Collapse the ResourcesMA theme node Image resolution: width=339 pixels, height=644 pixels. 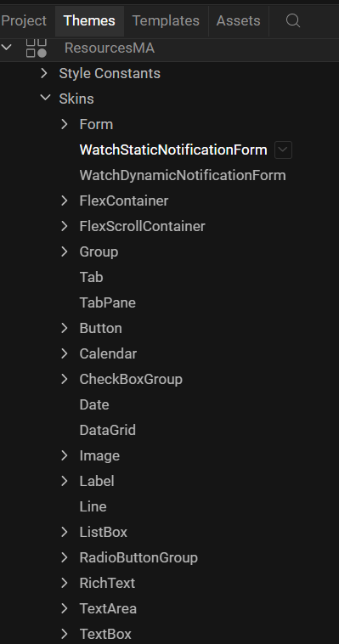[x=7, y=48]
